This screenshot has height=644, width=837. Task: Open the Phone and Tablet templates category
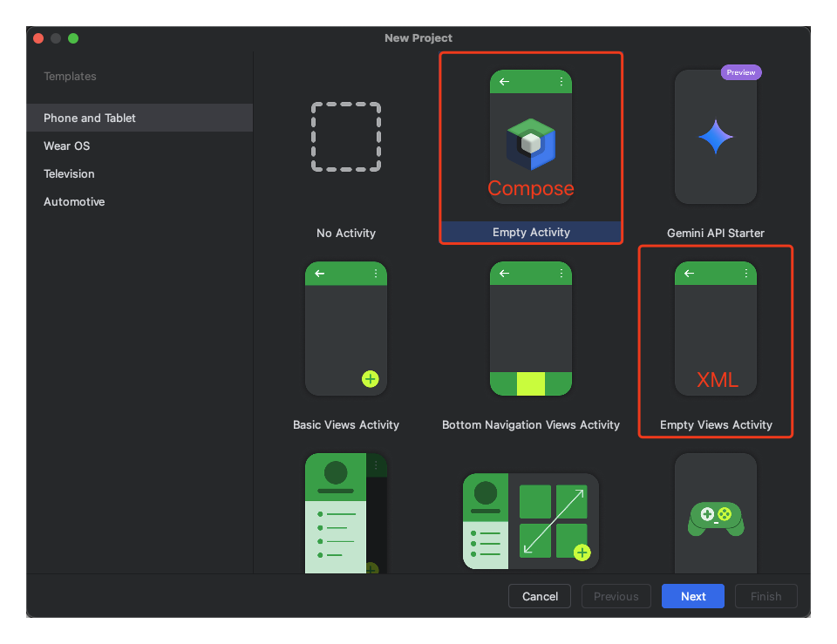point(139,118)
